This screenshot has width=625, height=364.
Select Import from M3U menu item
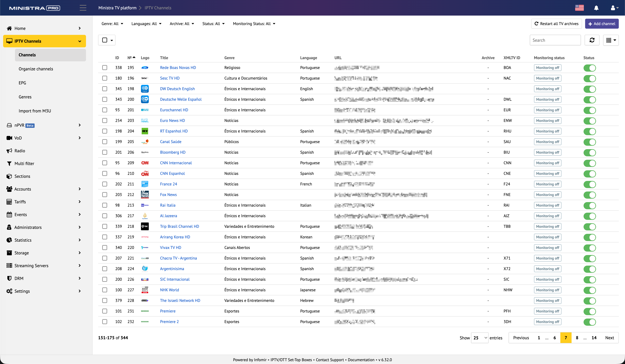(x=35, y=111)
